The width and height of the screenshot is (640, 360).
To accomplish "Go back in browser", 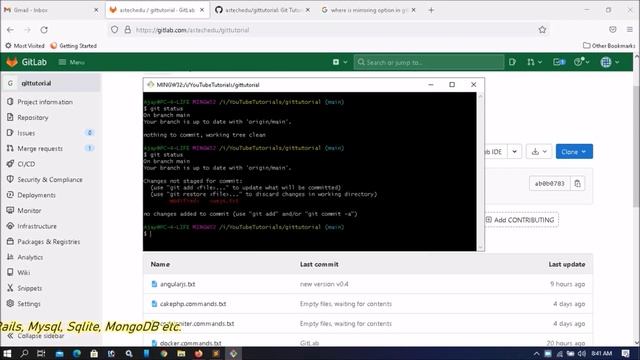I will [10, 30].
